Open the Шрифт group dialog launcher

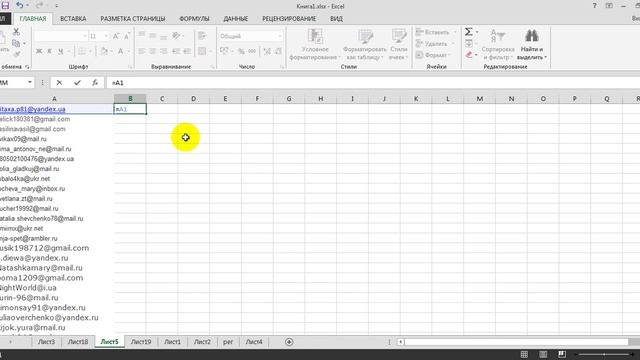131,67
